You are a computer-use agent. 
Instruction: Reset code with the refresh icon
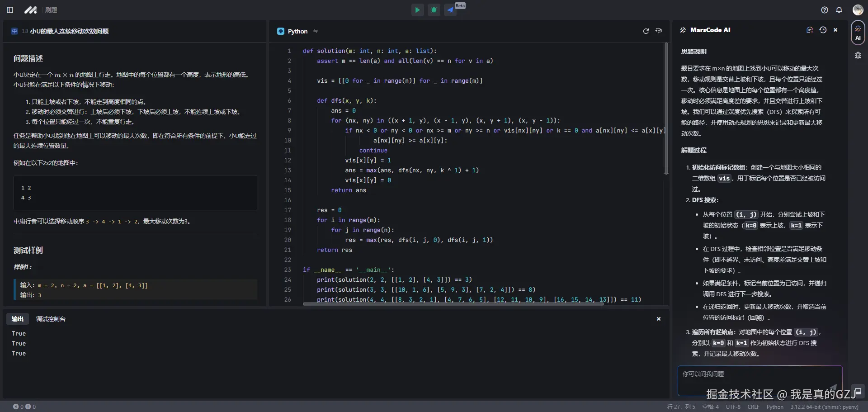pos(646,31)
